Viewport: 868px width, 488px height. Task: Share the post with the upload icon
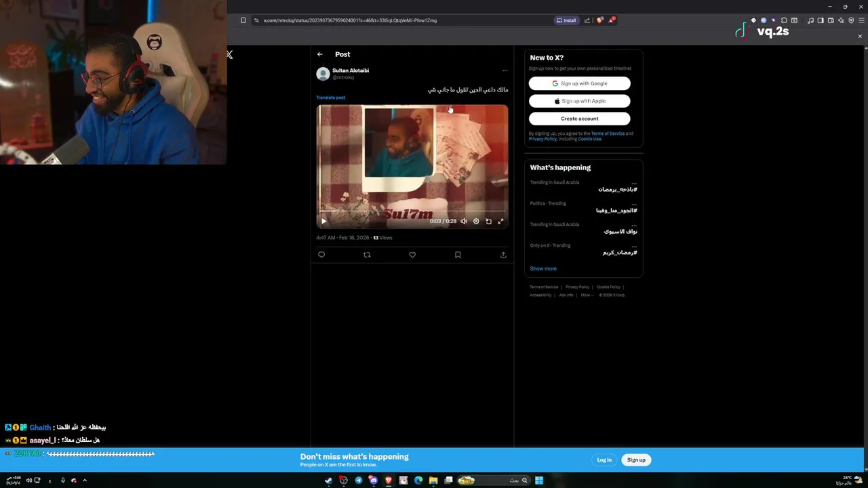(x=503, y=255)
